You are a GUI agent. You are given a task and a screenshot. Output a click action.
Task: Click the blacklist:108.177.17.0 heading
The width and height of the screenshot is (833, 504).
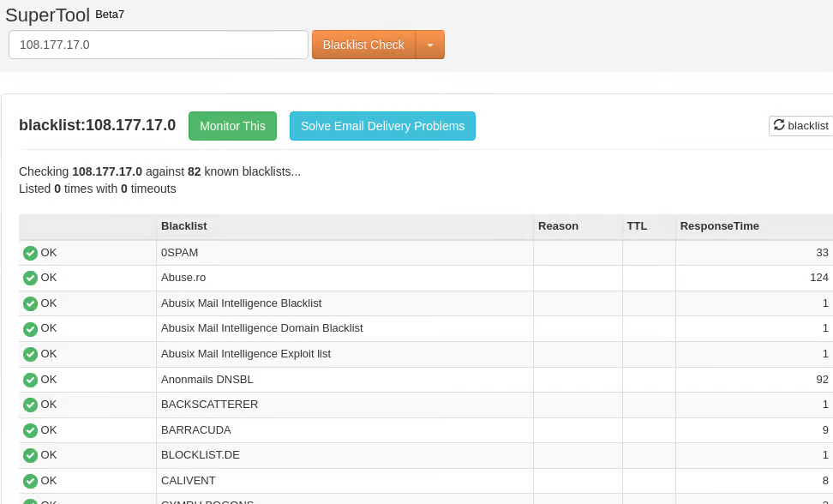(97, 125)
